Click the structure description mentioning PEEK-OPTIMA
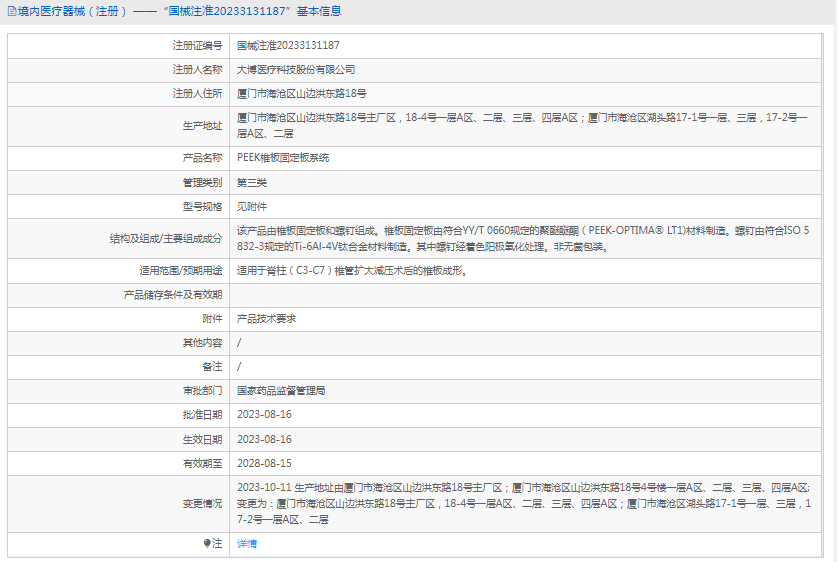Screen dimensions: 838x562 pos(523,238)
